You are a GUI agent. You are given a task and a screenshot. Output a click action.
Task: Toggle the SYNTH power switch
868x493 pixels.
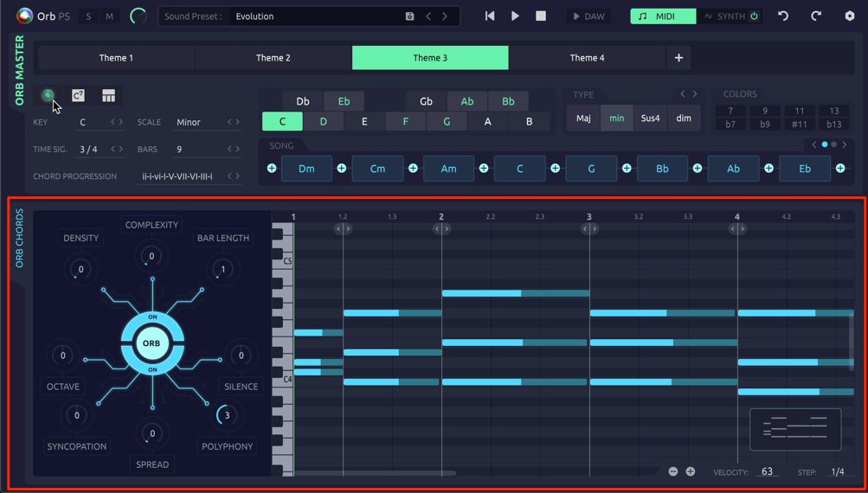tap(754, 16)
